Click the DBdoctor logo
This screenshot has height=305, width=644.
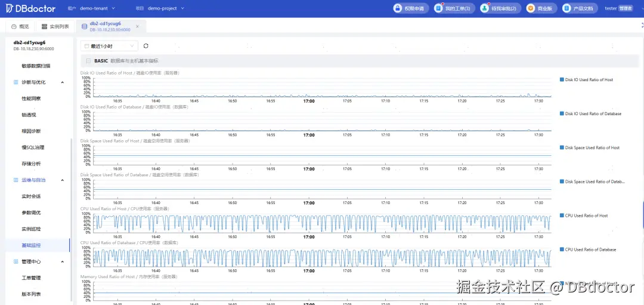pyautogui.click(x=30, y=8)
